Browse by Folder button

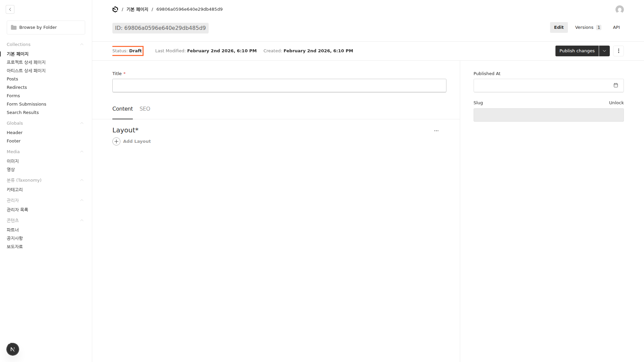click(x=46, y=27)
